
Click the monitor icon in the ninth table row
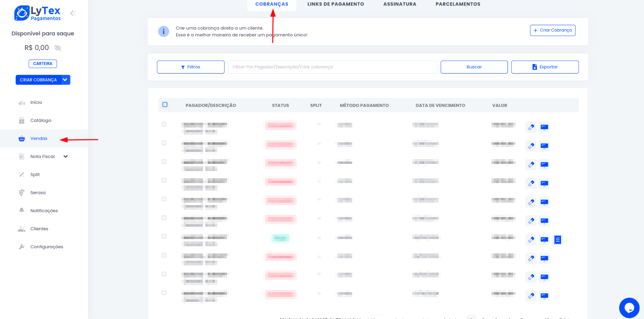(544, 277)
